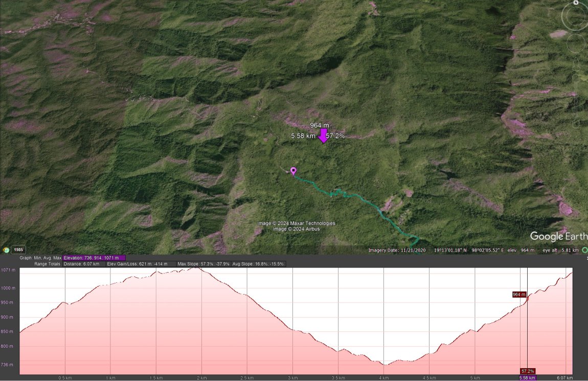The width and height of the screenshot is (588, 381).
Task: Click the Google Earth logo
Action: tap(557, 237)
